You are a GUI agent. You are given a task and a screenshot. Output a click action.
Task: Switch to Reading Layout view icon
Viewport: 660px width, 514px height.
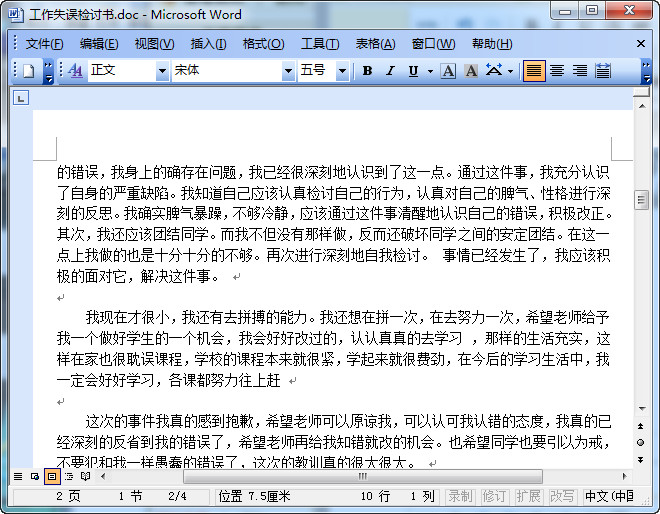(85, 477)
